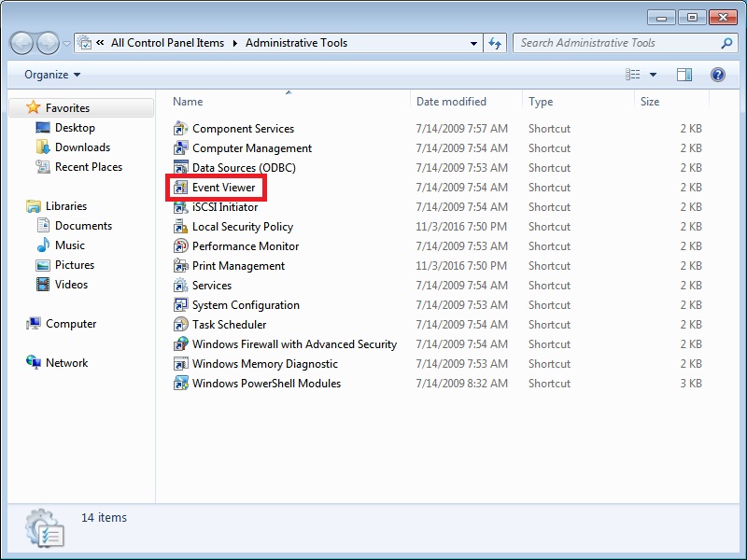The height and width of the screenshot is (560, 747).
Task: Click the System Configuration icon
Action: [x=180, y=305]
